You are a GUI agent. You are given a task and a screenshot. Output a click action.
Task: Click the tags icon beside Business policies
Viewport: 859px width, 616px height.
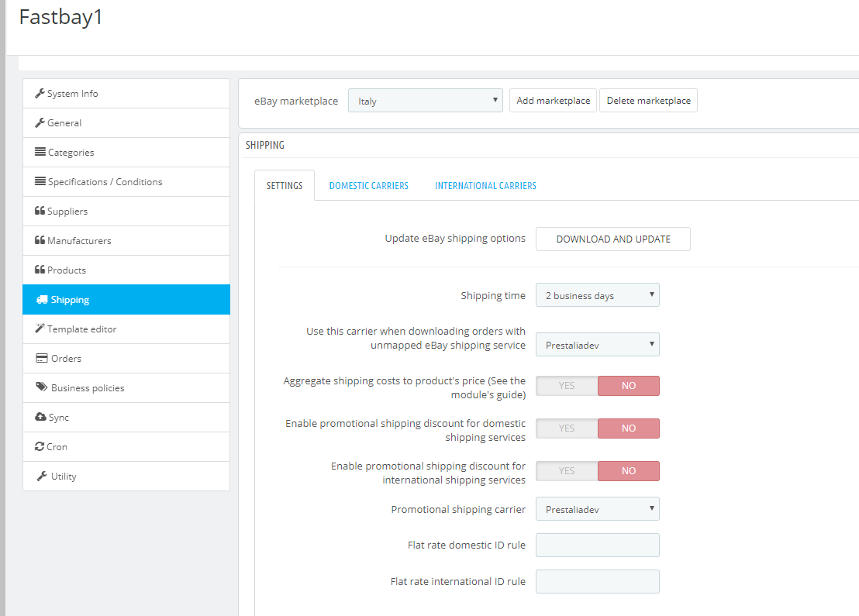pos(42,387)
